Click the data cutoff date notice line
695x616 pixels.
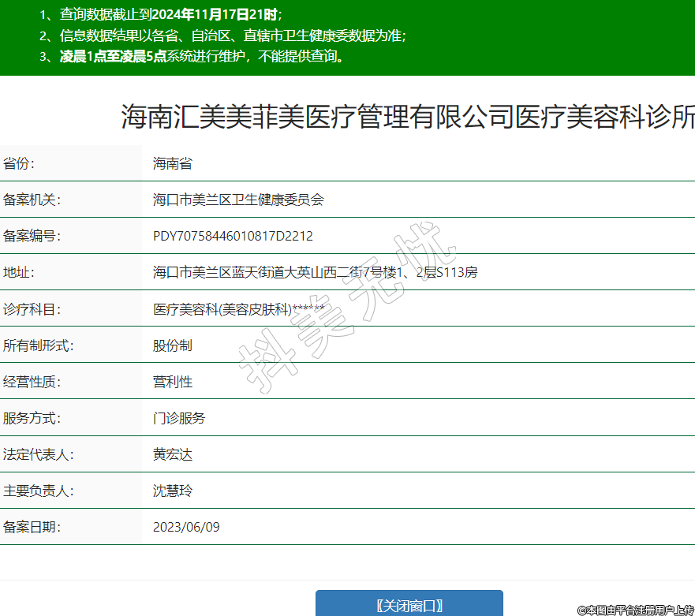[x=161, y=15]
